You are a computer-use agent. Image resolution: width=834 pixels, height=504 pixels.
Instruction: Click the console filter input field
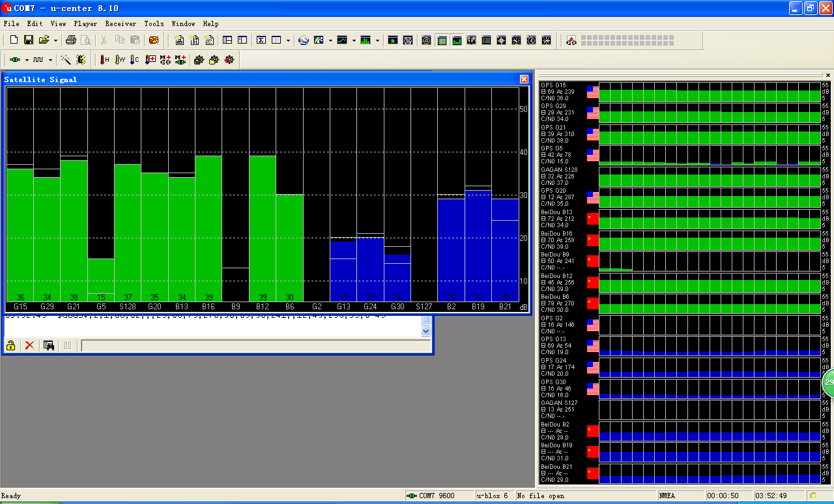pos(255,346)
